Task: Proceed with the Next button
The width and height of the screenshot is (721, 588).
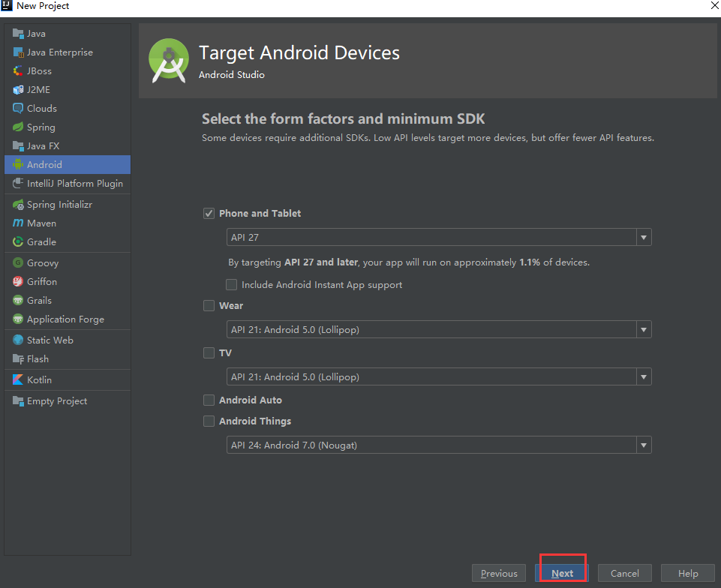Action: pyautogui.click(x=562, y=573)
